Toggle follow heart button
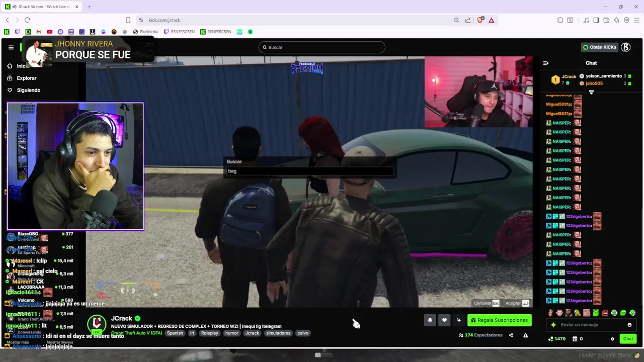The height and width of the screenshot is (362, 644). click(444, 320)
